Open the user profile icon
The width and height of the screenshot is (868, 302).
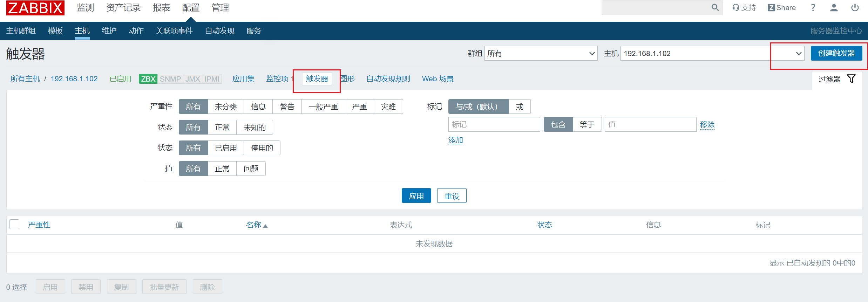click(834, 8)
